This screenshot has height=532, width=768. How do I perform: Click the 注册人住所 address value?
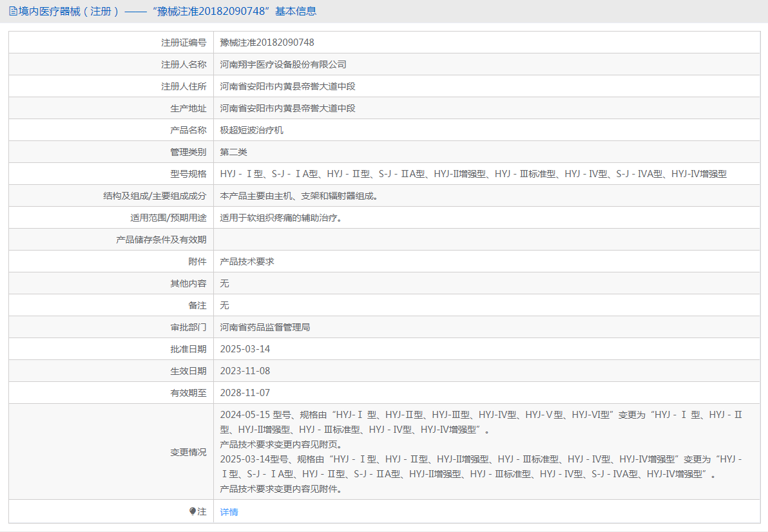(287, 87)
